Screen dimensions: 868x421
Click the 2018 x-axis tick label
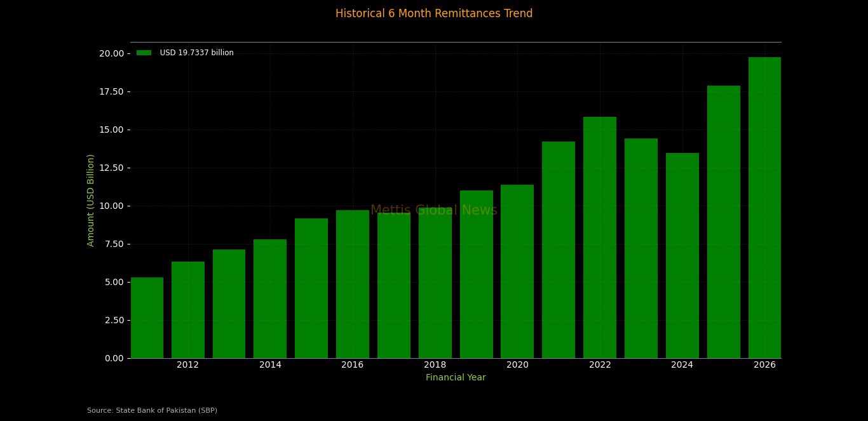click(x=435, y=364)
